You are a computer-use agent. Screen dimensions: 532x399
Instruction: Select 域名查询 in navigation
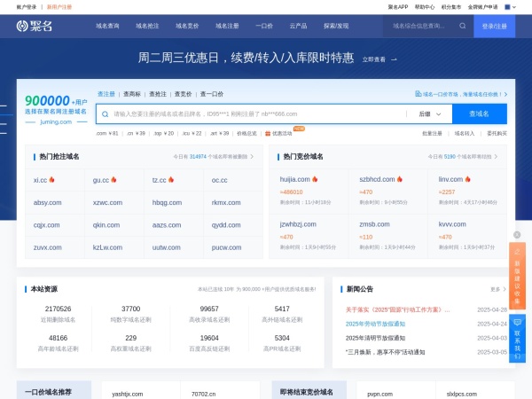(107, 26)
